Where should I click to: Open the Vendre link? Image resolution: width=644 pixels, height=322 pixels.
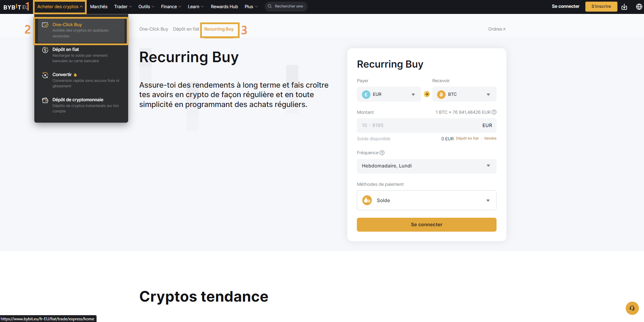click(x=490, y=138)
